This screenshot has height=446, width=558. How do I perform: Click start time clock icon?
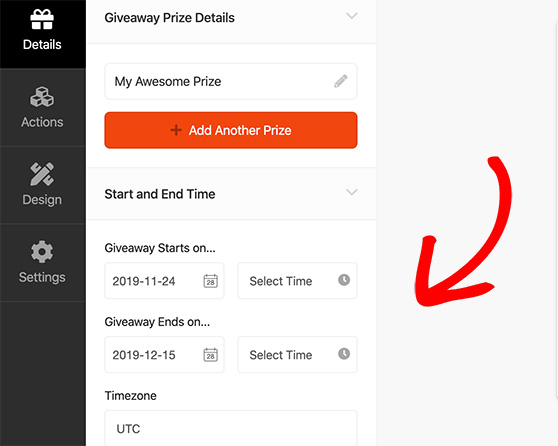pyautogui.click(x=344, y=280)
